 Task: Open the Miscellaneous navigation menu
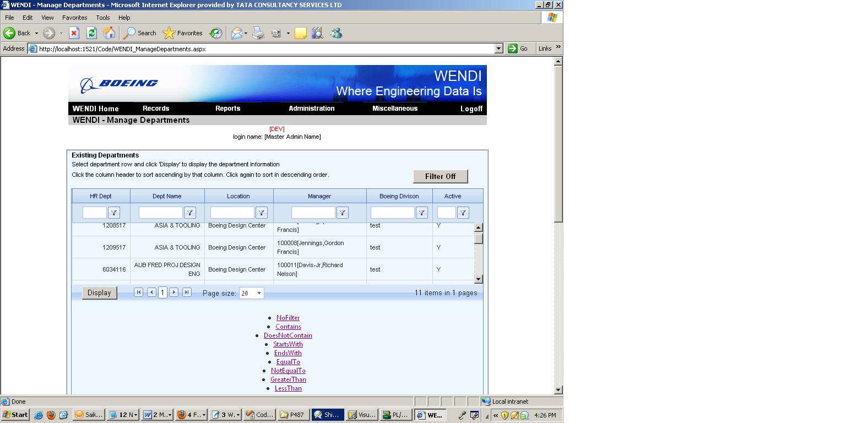395,109
